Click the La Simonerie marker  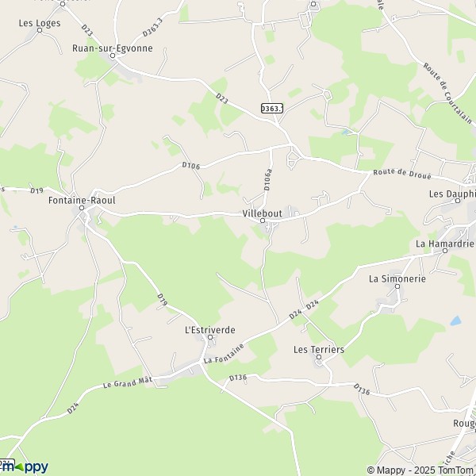(397, 286)
